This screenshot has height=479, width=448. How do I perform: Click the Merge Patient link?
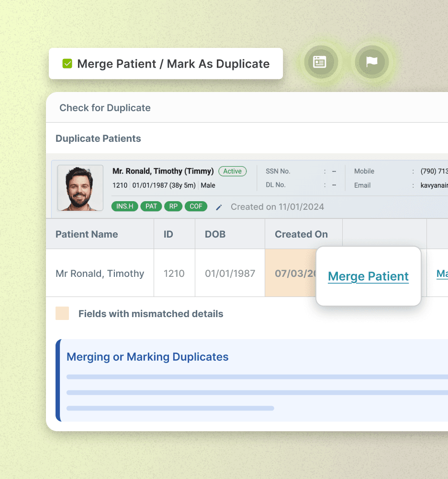(x=368, y=276)
